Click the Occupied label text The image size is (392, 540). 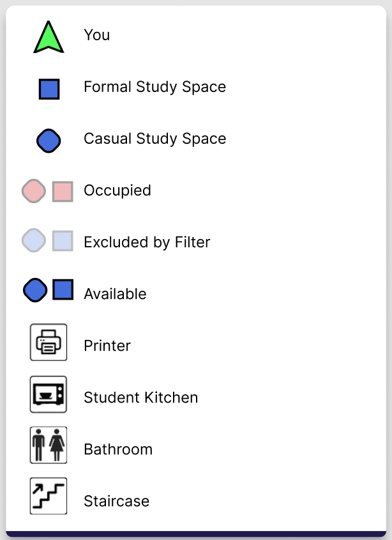click(x=117, y=190)
